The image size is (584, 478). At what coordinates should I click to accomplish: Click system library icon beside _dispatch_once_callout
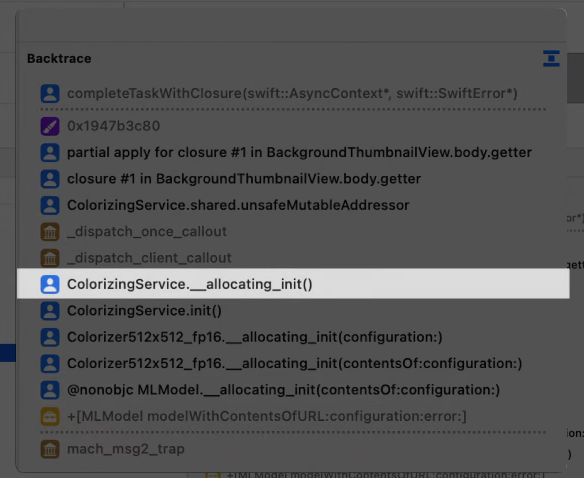pyautogui.click(x=50, y=232)
